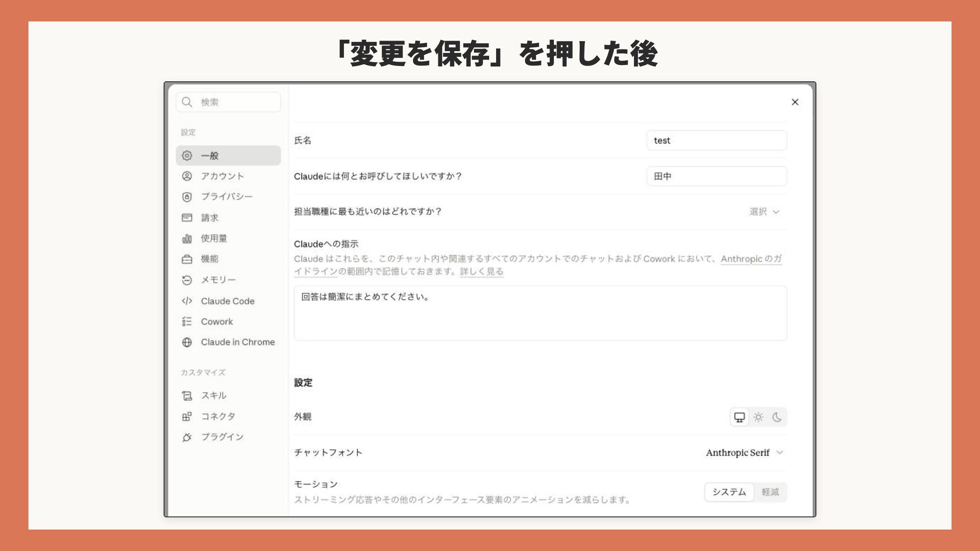Open the メモリー section
The width and height of the screenshot is (980, 551).
tap(228, 280)
